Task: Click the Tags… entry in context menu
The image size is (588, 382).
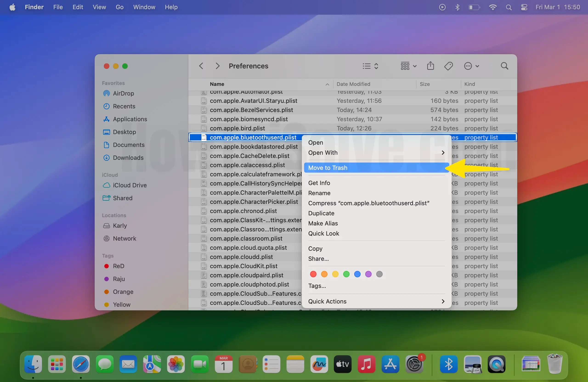Action: (x=317, y=286)
